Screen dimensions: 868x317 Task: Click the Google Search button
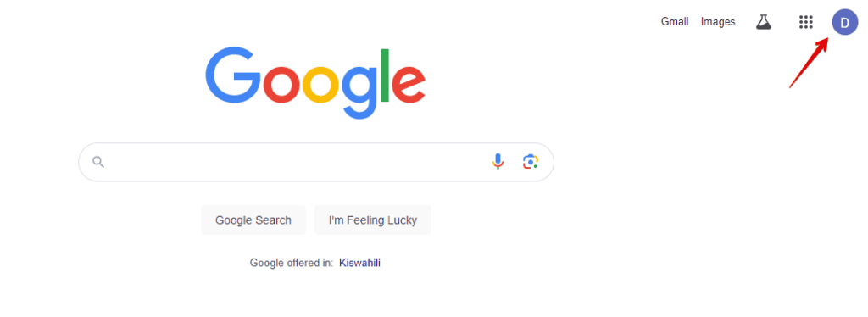(253, 220)
